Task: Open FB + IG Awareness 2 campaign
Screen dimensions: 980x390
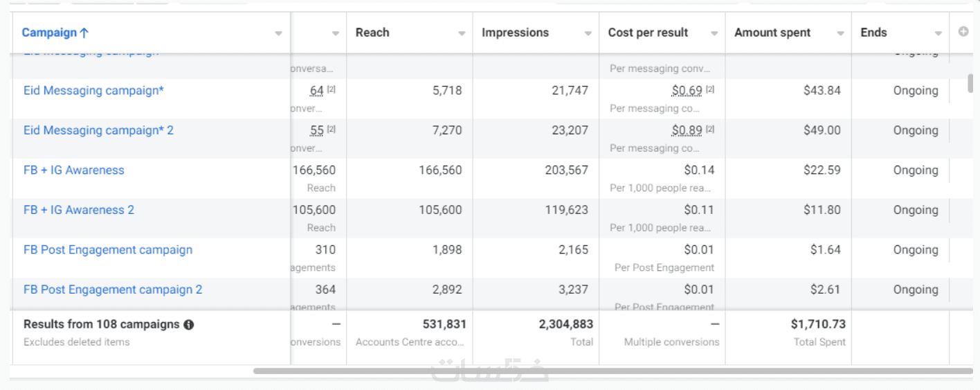Action: [79, 210]
